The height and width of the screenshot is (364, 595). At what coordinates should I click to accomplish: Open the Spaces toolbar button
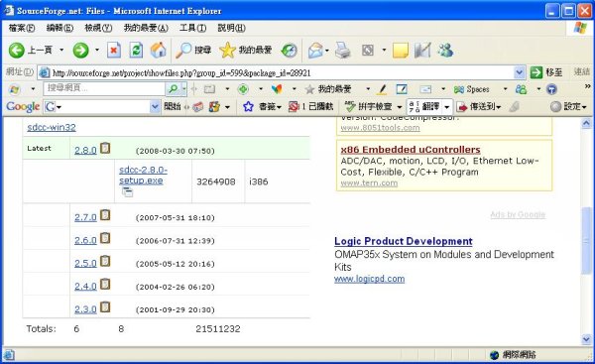[x=472, y=89]
